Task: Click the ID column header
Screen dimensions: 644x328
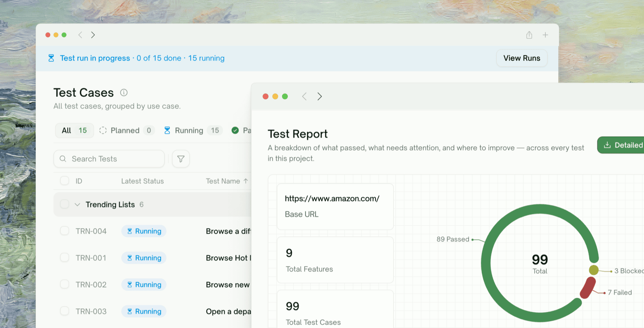Action: pyautogui.click(x=79, y=181)
